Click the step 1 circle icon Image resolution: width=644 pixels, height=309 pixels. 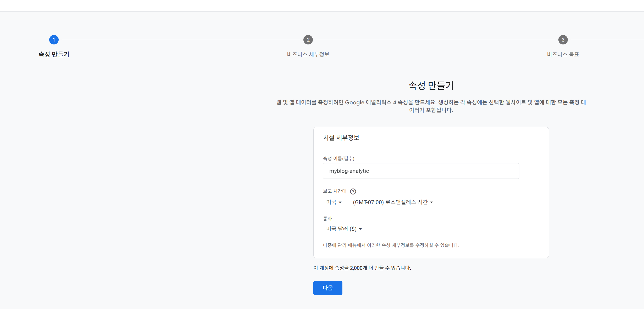click(x=54, y=40)
